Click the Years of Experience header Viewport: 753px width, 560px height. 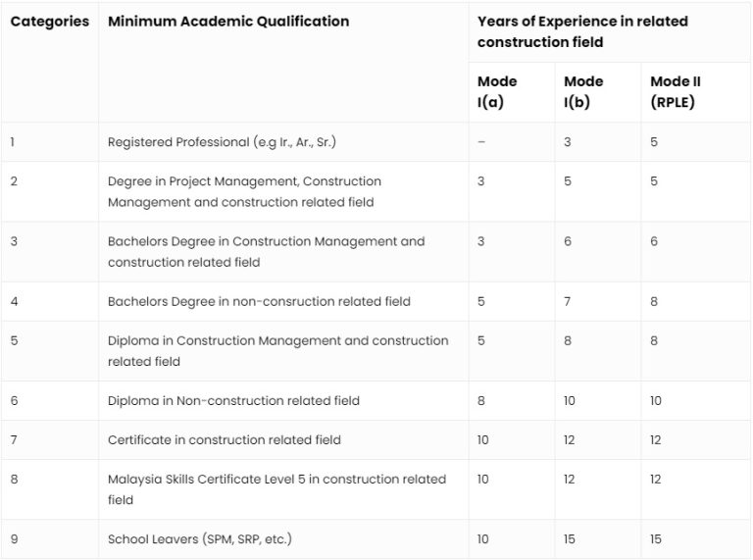click(582, 31)
